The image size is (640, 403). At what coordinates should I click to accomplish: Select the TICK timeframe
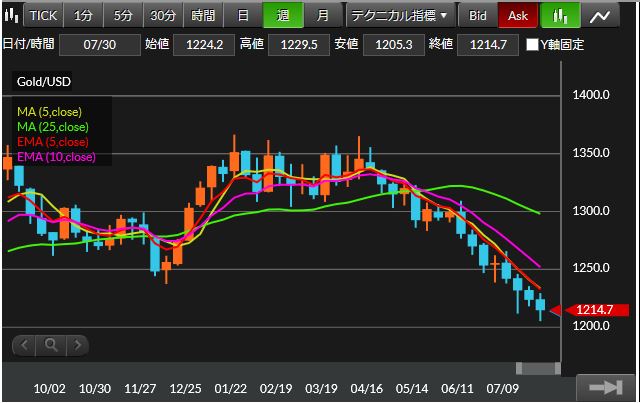(x=43, y=16)
